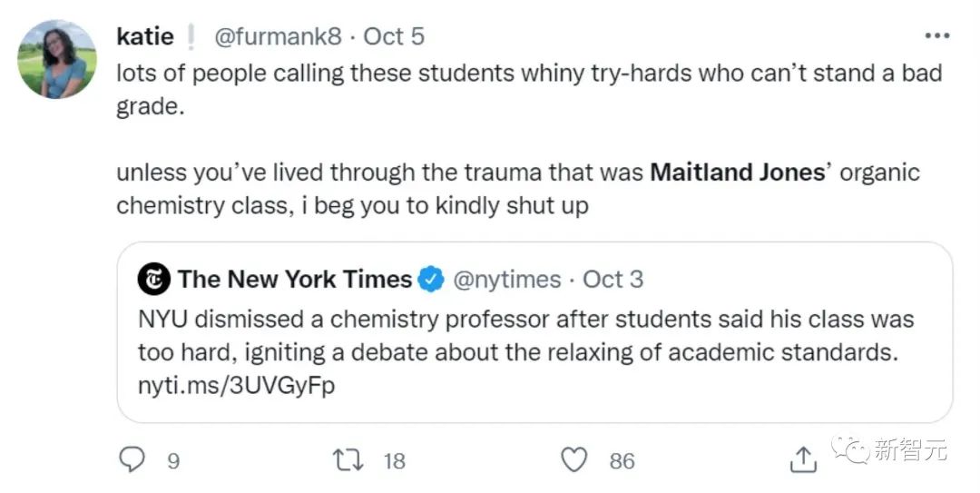Click the New York Times logo avatar
The width and height of the screenshot is (980, 493).
pyautogui.click(x=154, y=280)
